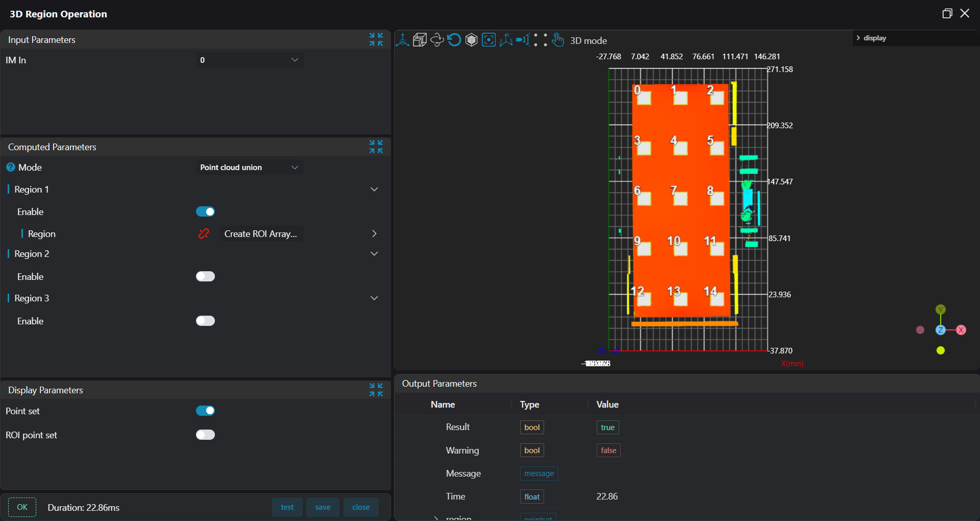Click the wireframe bounding box icon
980x521 pixels.
point(420,40)
